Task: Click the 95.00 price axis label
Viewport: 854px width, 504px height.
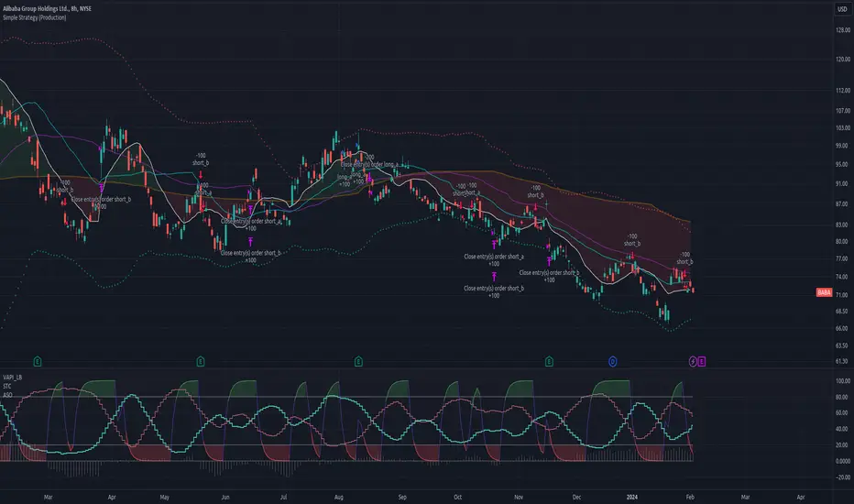Action: pos(843,164)
